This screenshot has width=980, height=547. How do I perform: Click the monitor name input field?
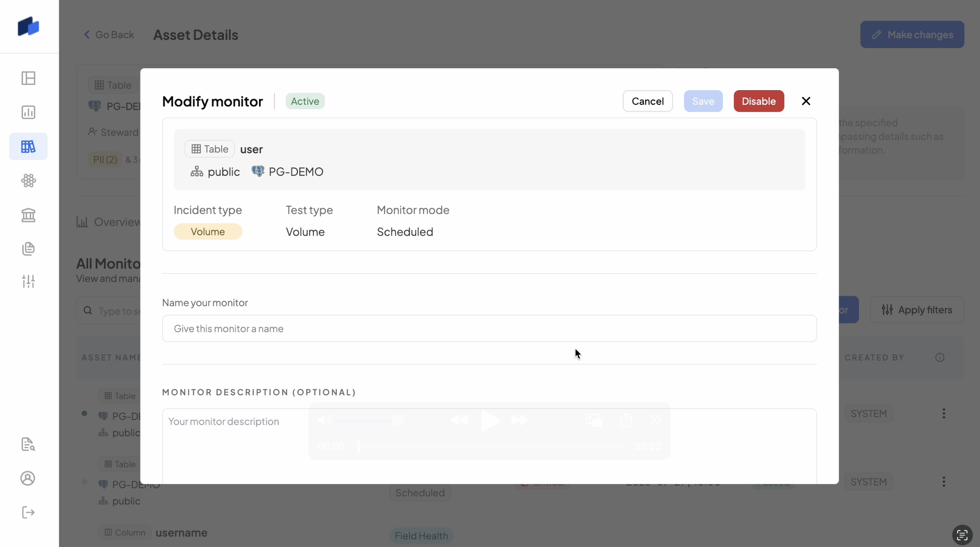489,329
